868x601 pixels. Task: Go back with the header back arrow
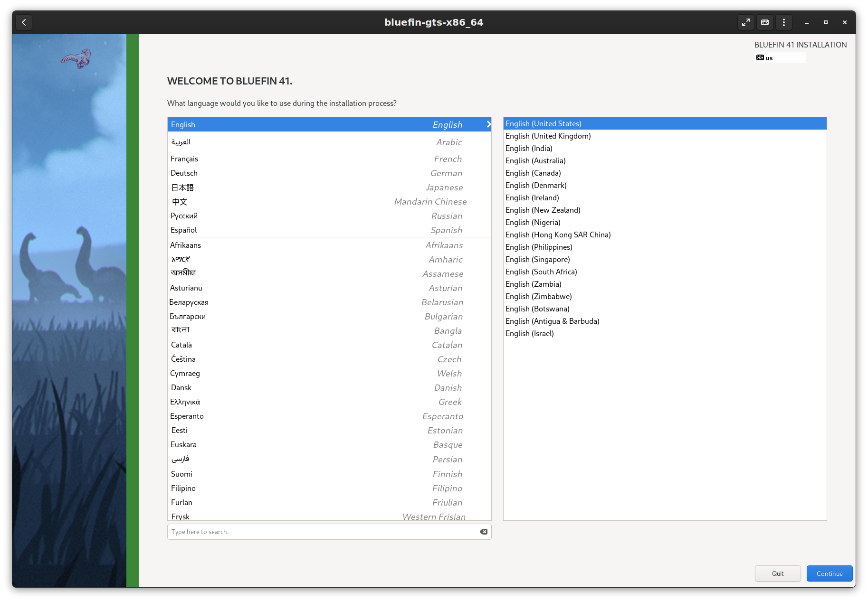coord(24,22)
